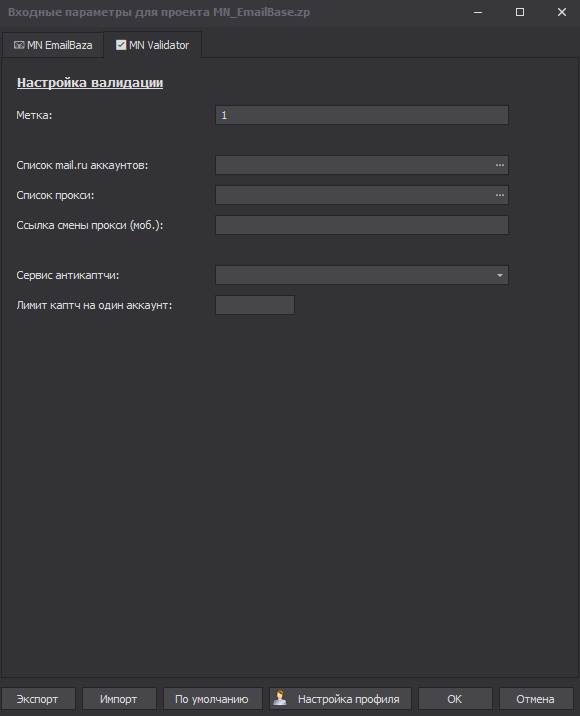
Task: Focus the Лимит каптч на один аккаунт field
Action: pyautogui.click(x=255, y=305)
